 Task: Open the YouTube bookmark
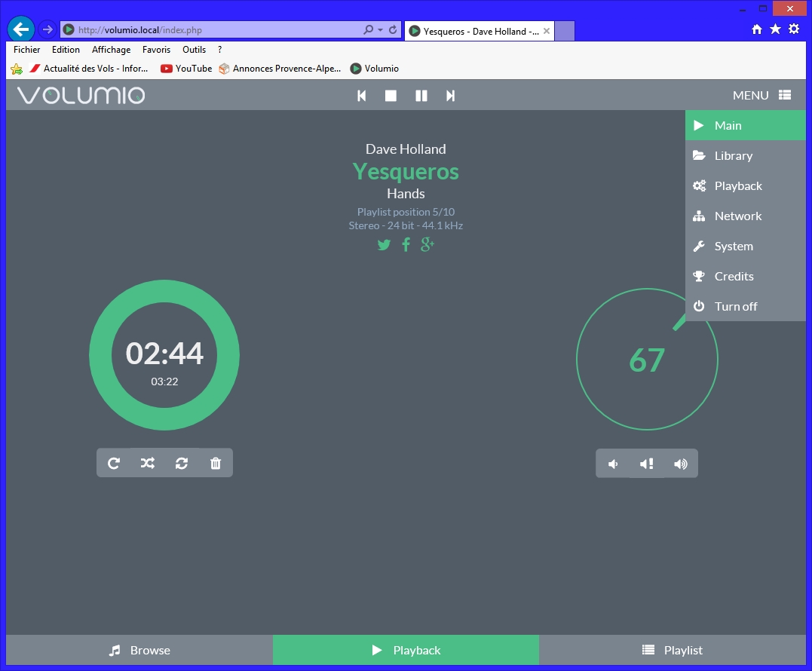(x=186, y=69)
